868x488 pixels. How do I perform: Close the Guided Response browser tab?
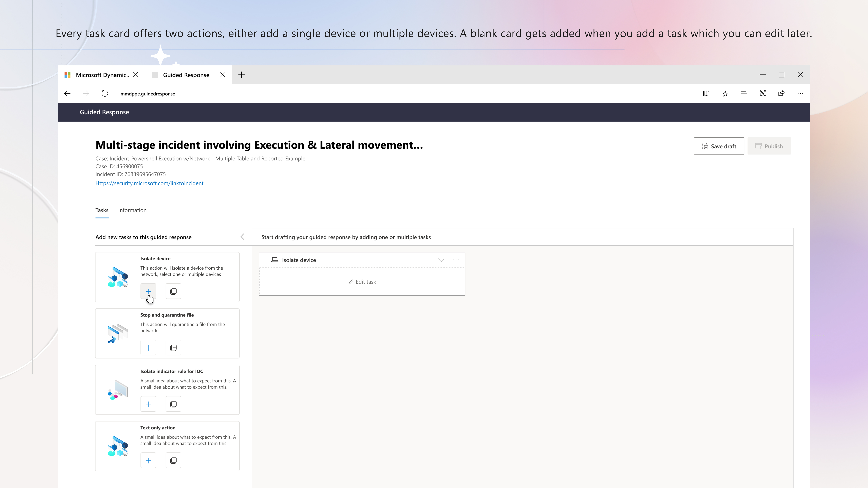[223, 75]
